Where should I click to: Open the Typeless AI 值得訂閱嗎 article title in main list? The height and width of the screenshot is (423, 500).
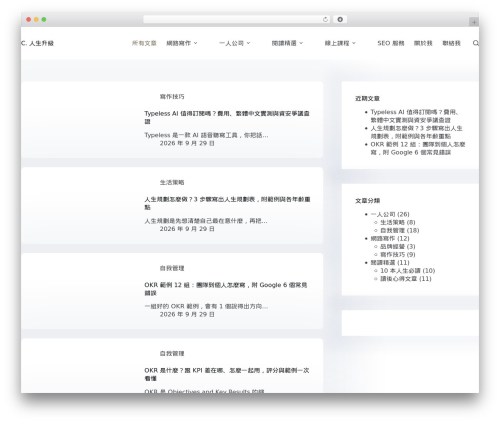pyautogui.click(x=227, y=117)
